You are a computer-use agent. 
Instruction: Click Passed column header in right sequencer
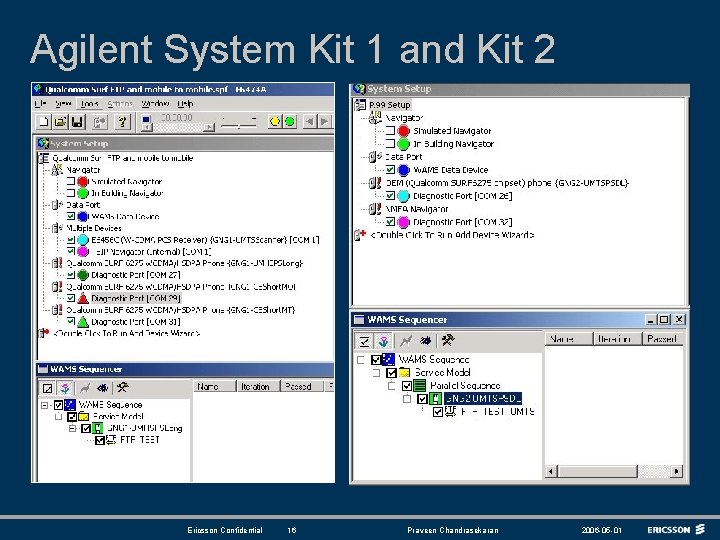[662, 339]
